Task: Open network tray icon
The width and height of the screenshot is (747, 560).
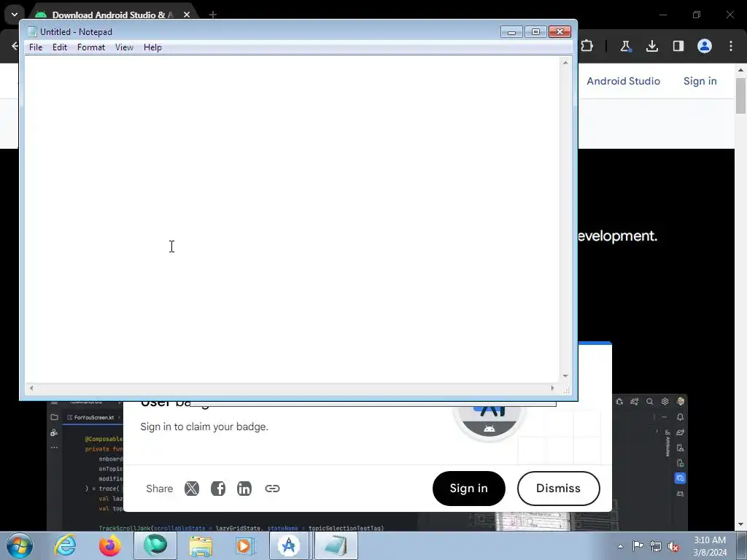Action: click(656, 546)
